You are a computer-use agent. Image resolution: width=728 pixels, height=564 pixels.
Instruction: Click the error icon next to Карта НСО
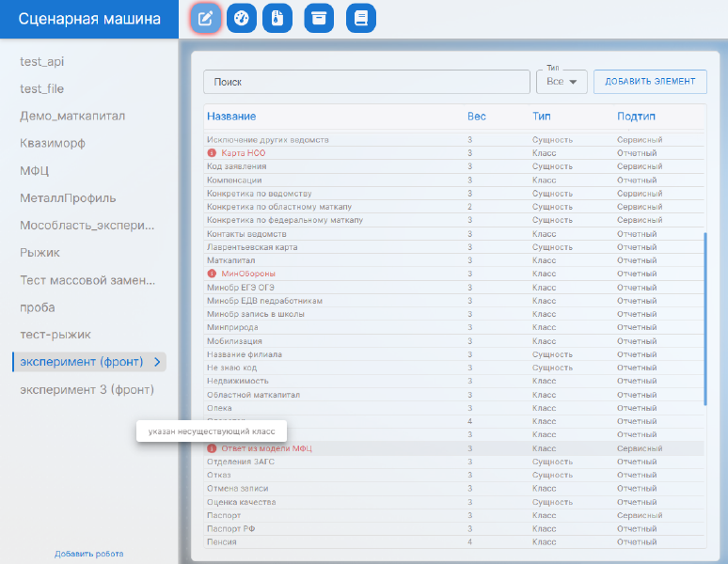(212, 152)
